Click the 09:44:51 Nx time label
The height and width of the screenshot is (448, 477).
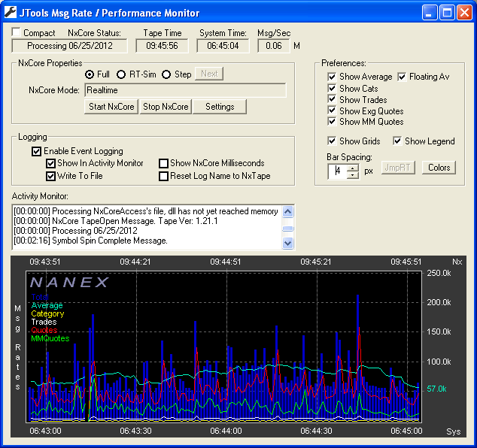(x=226, y=262)
